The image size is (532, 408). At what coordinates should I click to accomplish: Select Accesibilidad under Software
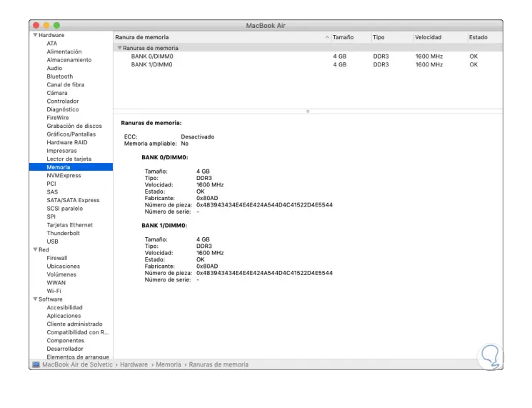click(x=64, y=307)
